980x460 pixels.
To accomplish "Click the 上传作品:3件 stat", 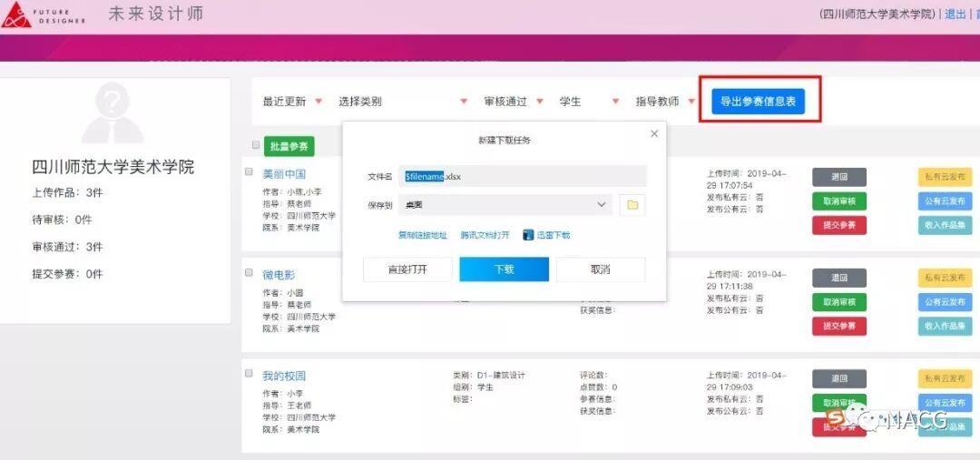I will (67, 193).
